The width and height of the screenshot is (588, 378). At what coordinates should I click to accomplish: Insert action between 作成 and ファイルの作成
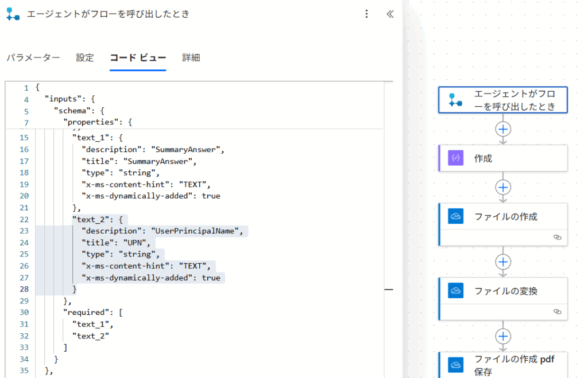[x=503, y=187]
